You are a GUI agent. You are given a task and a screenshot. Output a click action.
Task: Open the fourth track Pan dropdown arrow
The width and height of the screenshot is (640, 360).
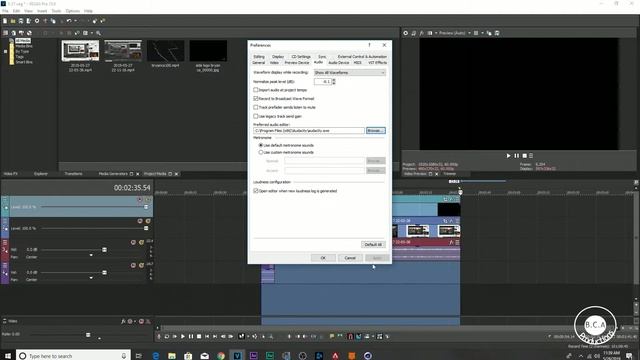pos(91,278)
